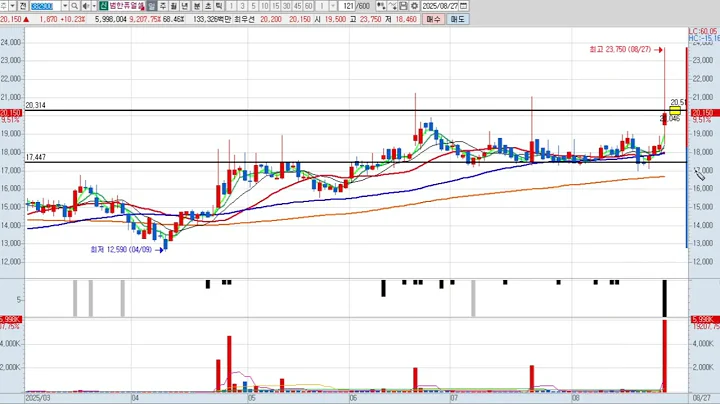Edit the 121 candle count field
720x404 pixels.
(348, 6)
